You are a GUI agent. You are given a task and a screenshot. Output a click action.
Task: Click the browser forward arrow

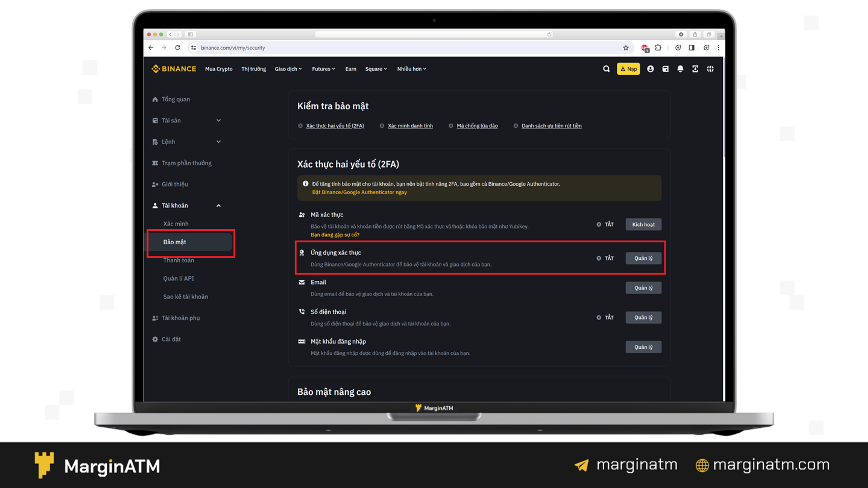164,48
